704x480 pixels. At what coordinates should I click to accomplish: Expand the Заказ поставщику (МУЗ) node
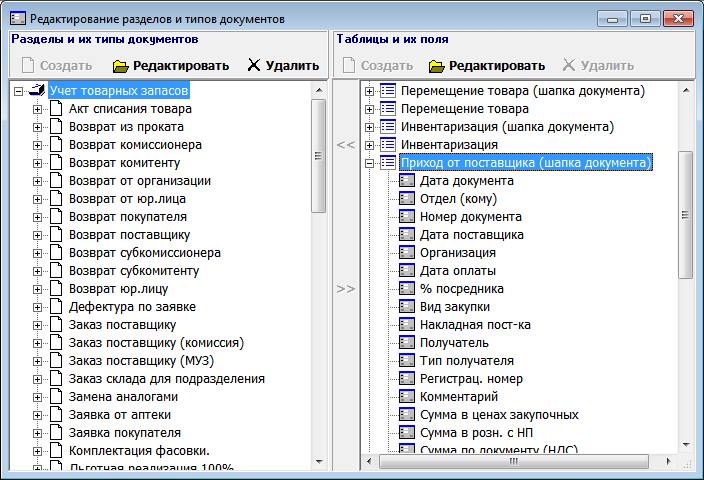pyautogui.click(x=37, y=361)
